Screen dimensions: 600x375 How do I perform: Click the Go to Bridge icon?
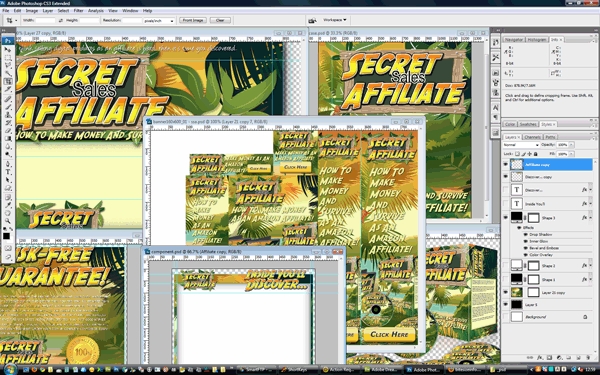[x=313, y=20]
